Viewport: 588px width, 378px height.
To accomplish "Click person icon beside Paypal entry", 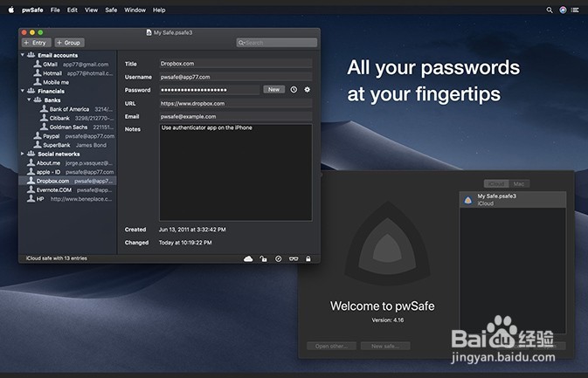I will [x=38, y=136].
